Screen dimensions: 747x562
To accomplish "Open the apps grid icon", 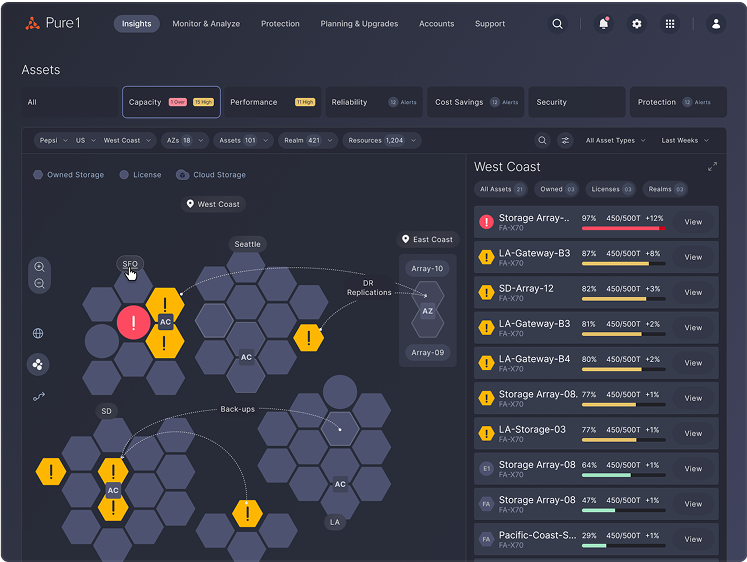I will tap(669, 24).
